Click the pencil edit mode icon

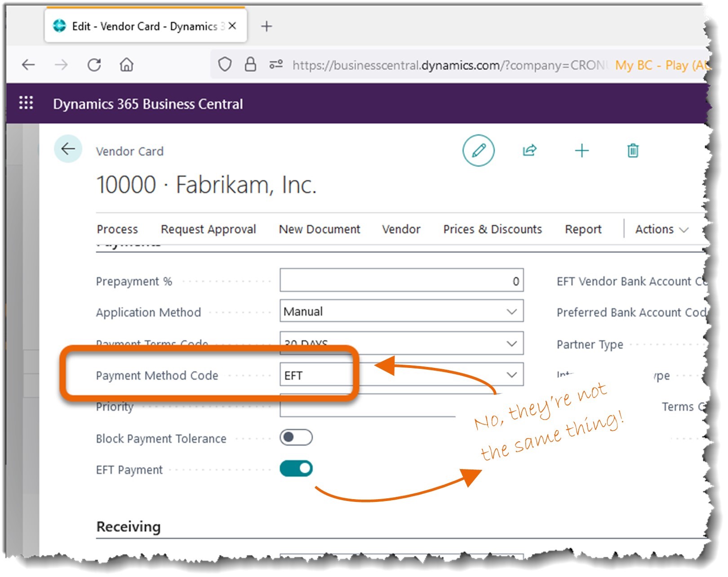(478, 150)
